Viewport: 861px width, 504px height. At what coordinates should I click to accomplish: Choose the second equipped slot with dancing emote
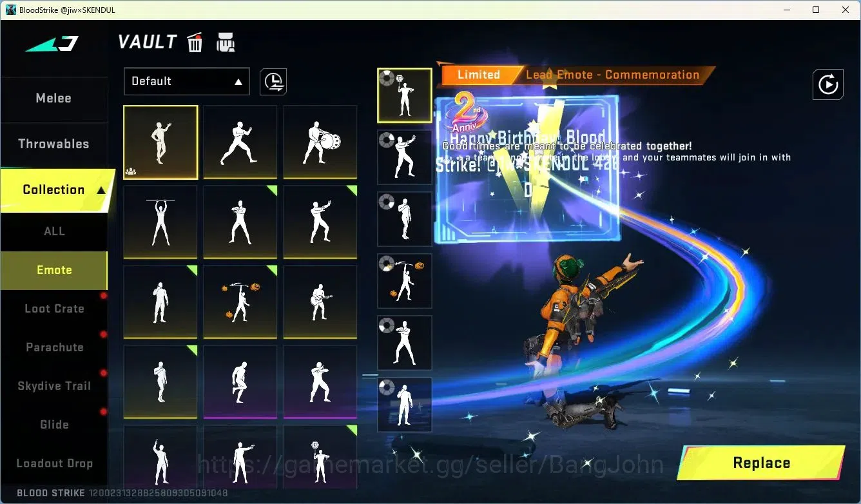[x=405, y=157]
